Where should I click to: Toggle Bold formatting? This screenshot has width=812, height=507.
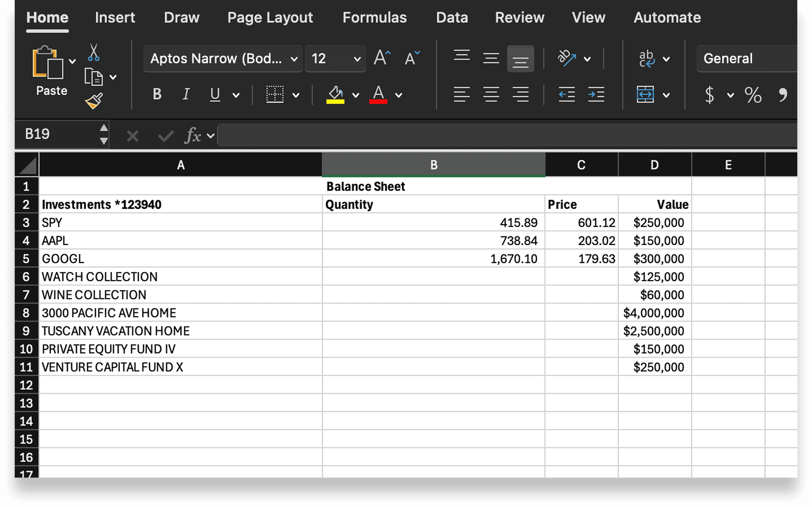pos(157,94)
